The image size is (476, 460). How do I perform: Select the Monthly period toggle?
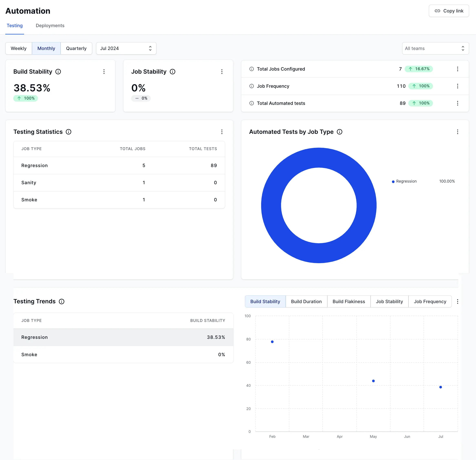[46, 48]
